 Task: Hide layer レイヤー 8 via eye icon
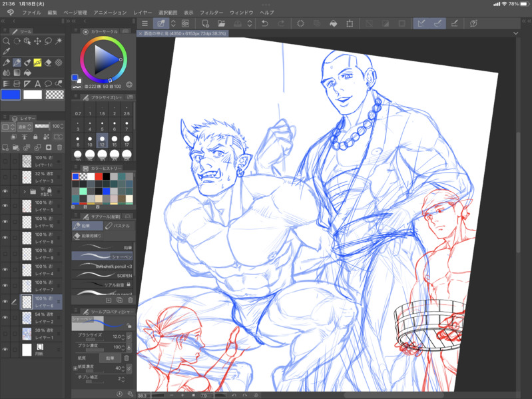point(5,238)
